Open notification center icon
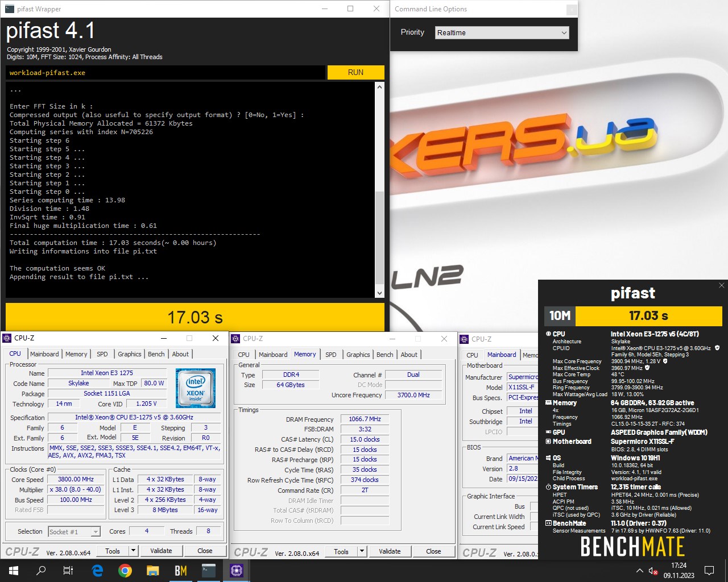Viewport: 728px width, 582px height. [x=709, y=571]
